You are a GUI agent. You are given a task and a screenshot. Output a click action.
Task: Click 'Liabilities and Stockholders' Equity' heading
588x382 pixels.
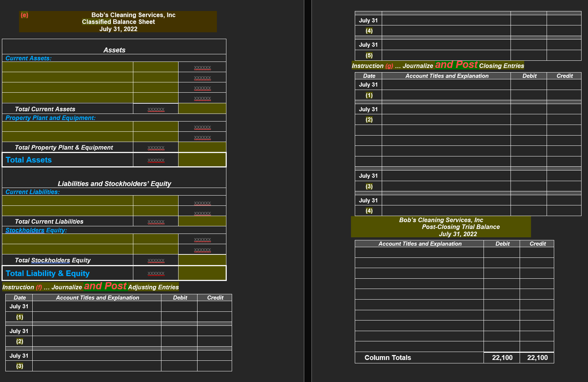114,183
